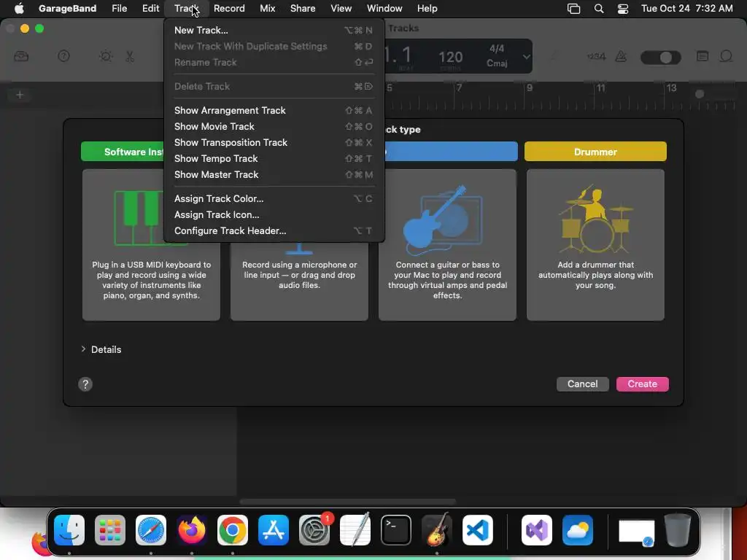Open the Weather app from the Dock
This screenshot has height=560, width=747.
pos(578,530)
